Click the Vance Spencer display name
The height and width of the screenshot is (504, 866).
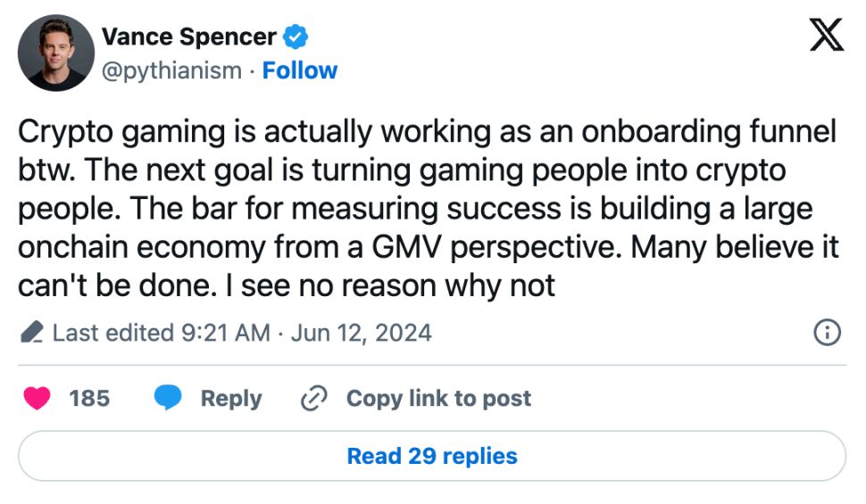pos(188,37)
